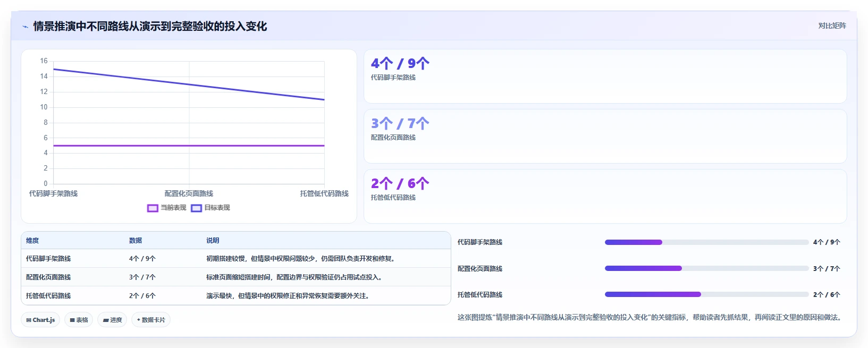Image resolution: width=868 pixels, height=348 pixels.
Task: Click 托管低代码路线 label in progress list
Action: click(480, 295)
